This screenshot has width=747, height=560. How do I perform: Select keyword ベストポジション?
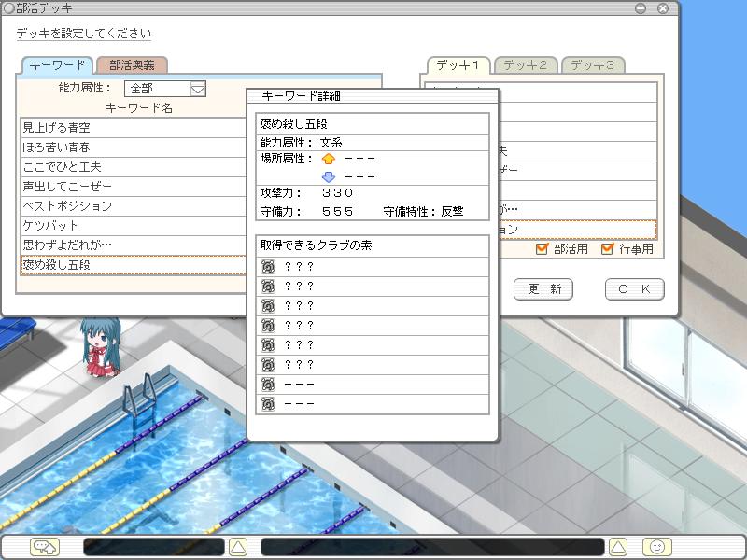(134, 205)
